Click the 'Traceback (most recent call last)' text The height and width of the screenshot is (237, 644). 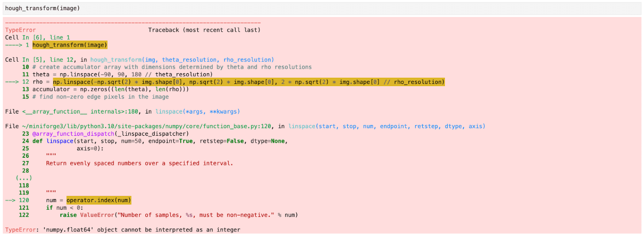click(x=204, y=30)
